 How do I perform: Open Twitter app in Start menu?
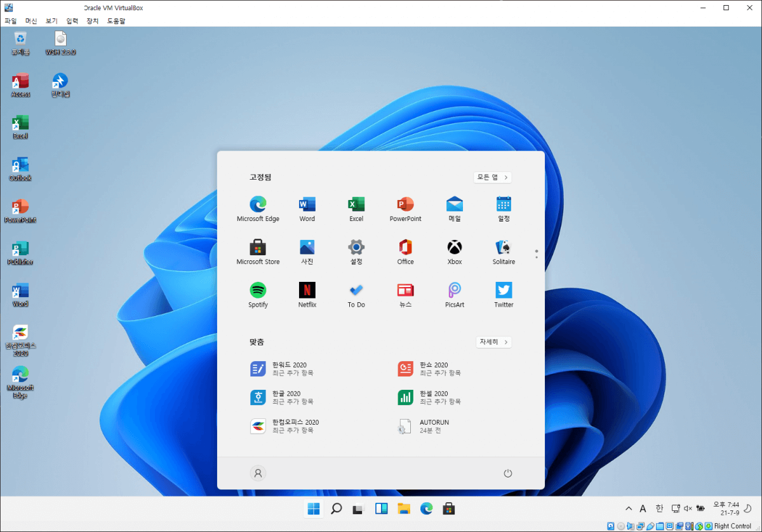coord(504,296)
